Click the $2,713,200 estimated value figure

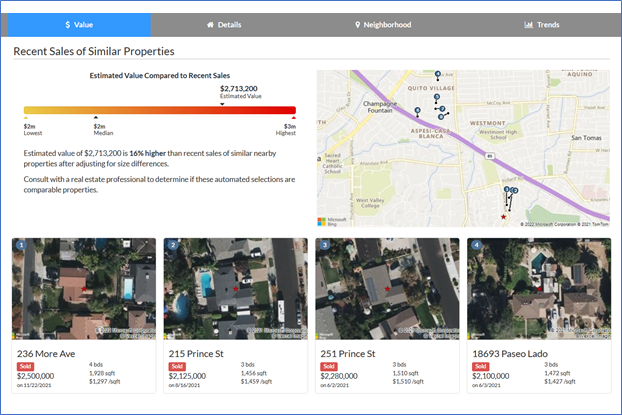[x=239, y=88]
